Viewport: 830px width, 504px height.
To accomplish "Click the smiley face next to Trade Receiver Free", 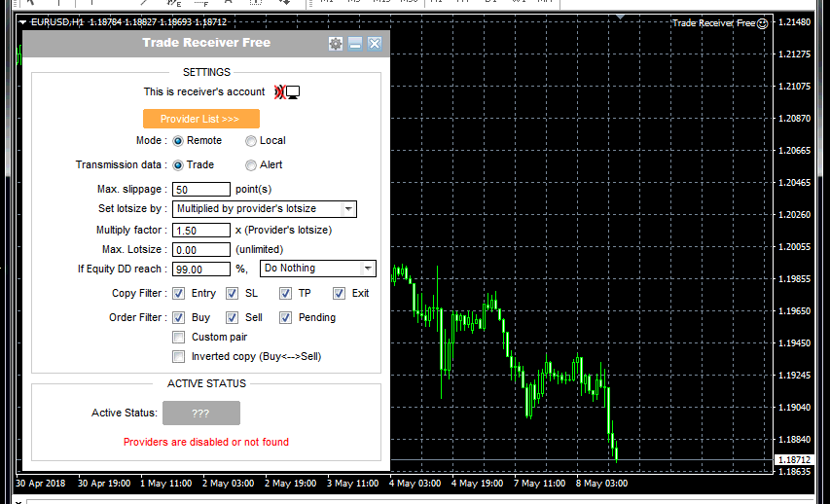I will tap(762, 23).
